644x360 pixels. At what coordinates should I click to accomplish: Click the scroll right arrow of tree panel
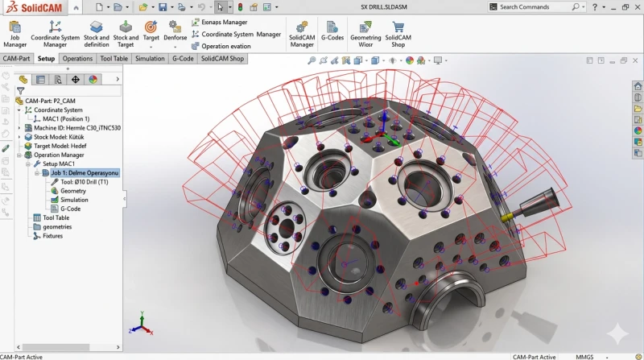[x=118, y=347]
